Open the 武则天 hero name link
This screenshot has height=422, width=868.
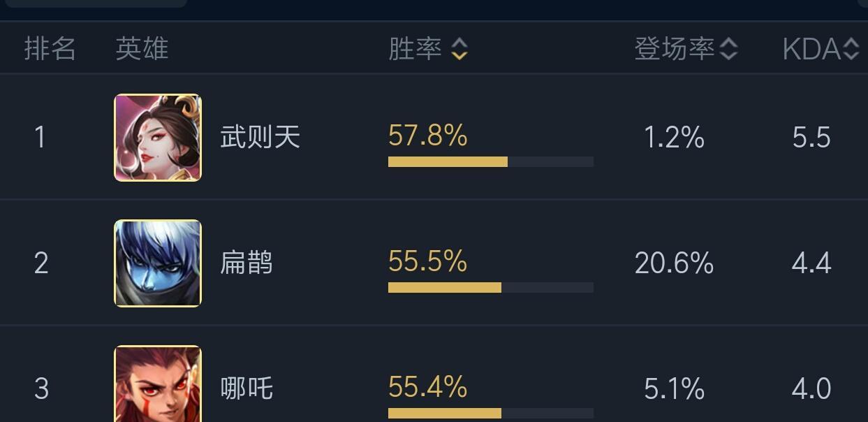[260, 137]
